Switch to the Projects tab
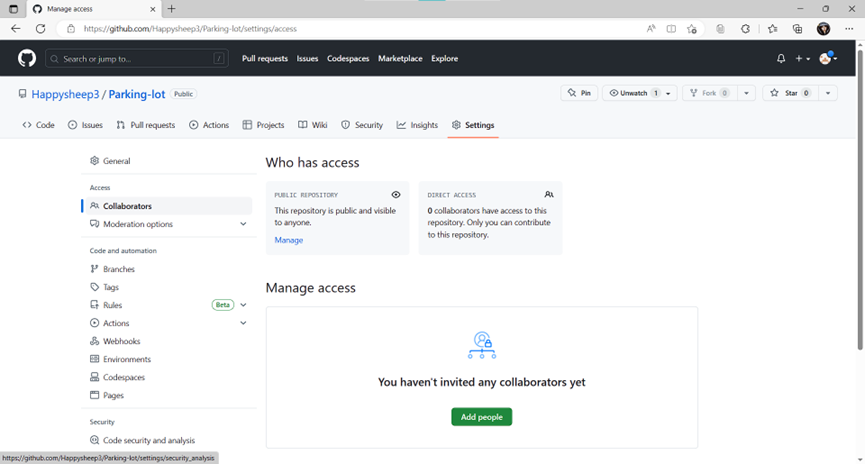 click(264, 125)
